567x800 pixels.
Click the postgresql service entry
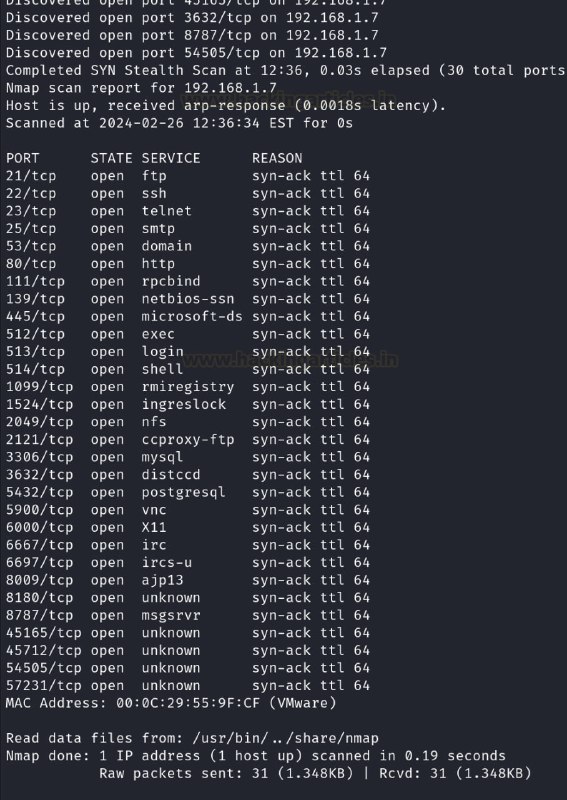point(183,492)
